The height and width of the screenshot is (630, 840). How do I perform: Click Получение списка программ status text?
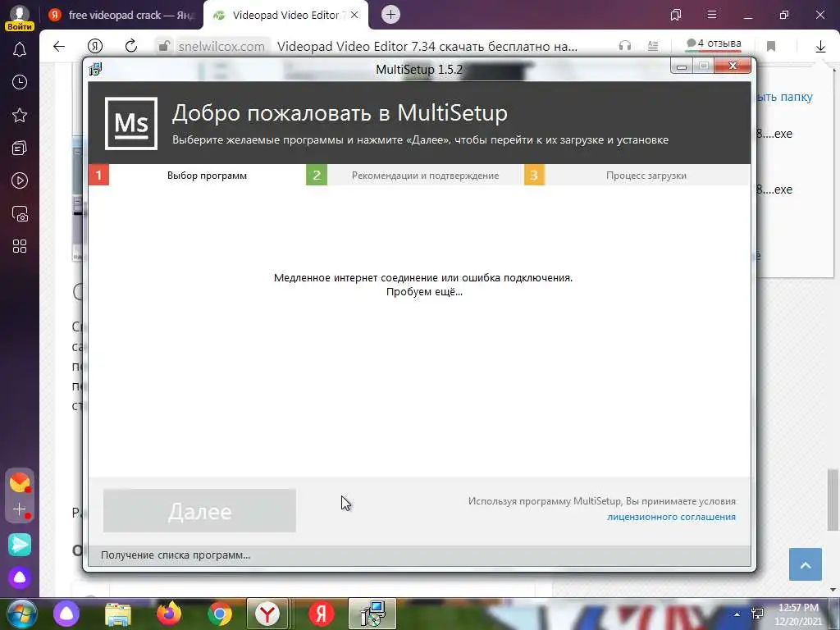(176, 555)
